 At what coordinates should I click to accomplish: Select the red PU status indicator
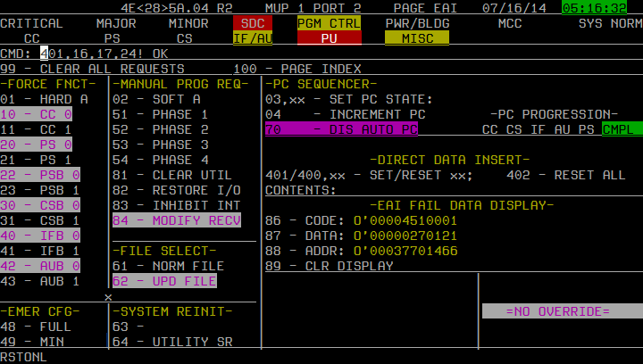point(330,38)
